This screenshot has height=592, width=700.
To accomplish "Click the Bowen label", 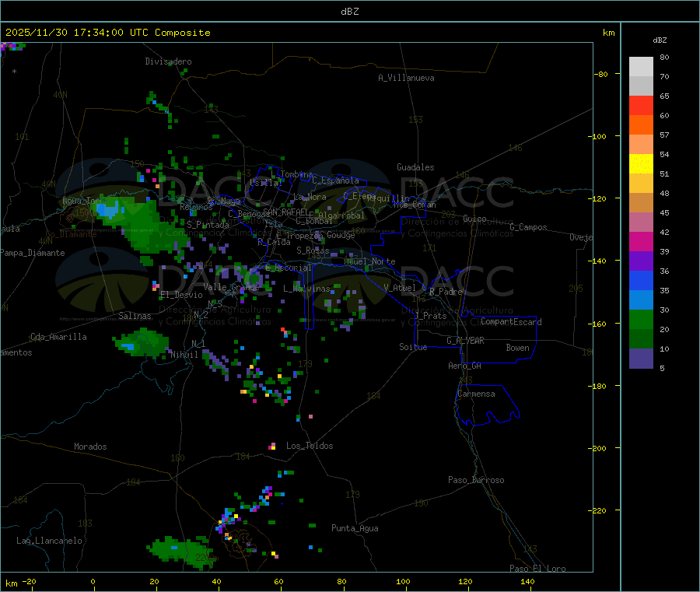I will 518,348.
